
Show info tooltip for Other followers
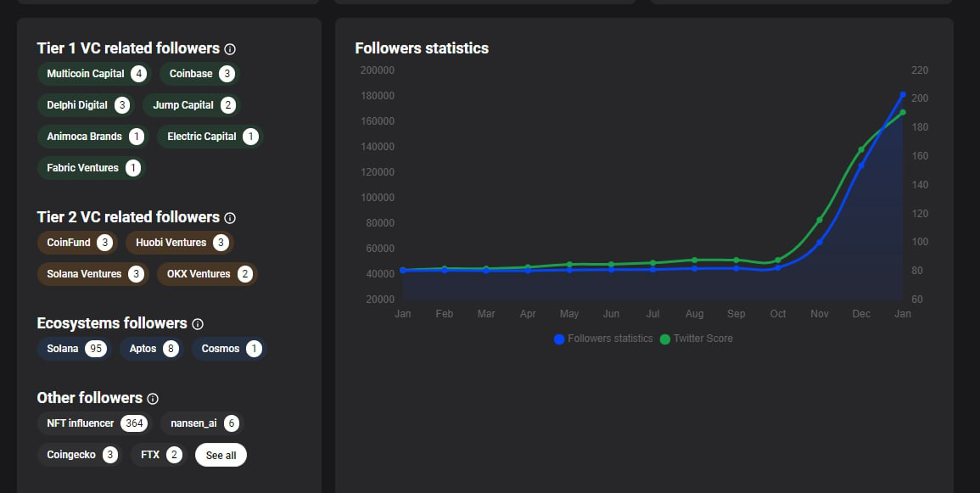153,399
